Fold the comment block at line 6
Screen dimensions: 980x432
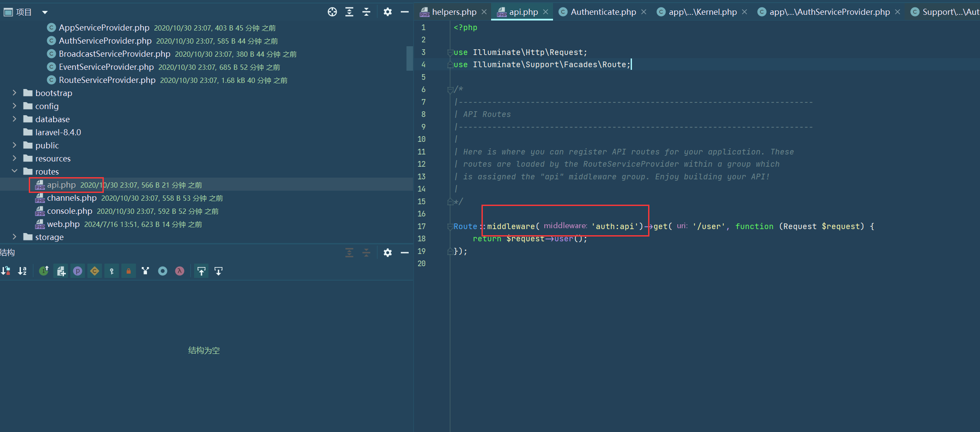click(x=450, y=90)
